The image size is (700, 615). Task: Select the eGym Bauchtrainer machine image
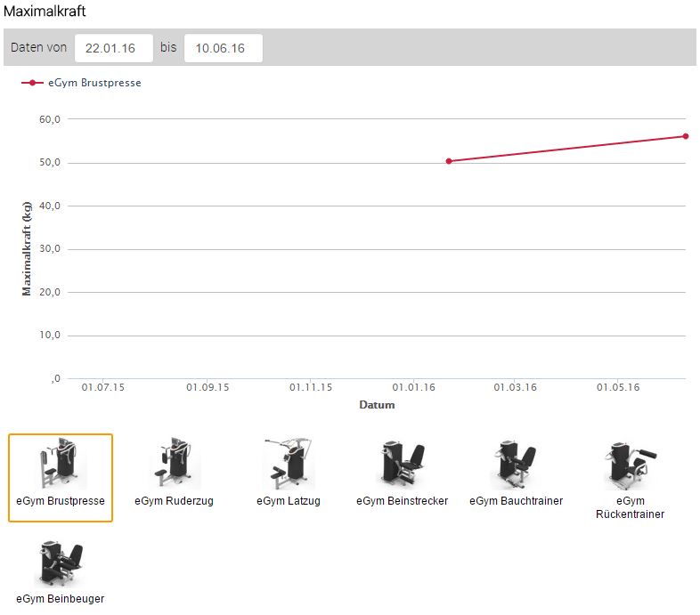click(516, 463)
